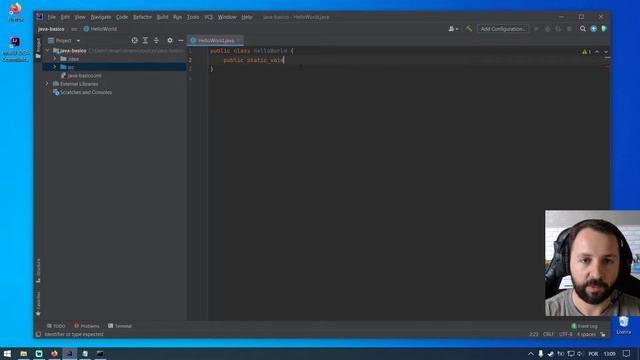Open Project panel gear options
The height and width of the screenshot is (360, 640).
[x=170, y=40]
